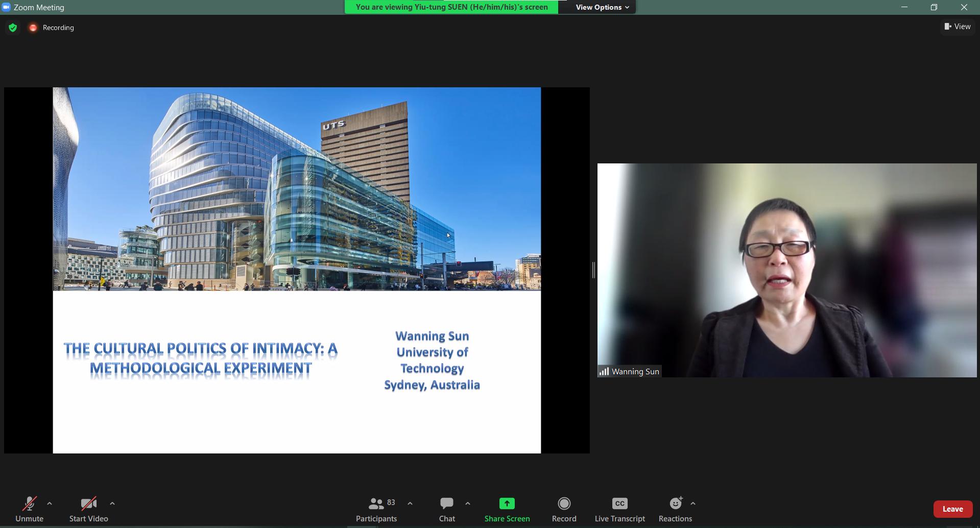This screenshot has height=528, width=980.
Task: Click the signal strength icon on video
Action: pyautogui.click(x=604, y=371)
